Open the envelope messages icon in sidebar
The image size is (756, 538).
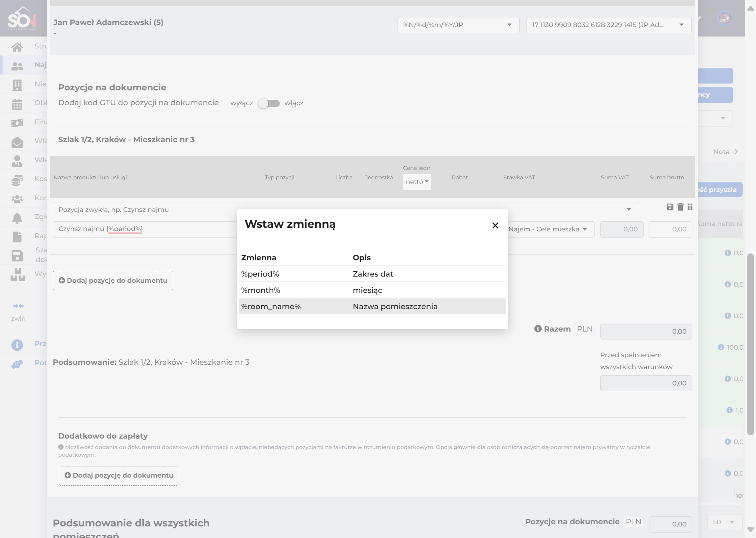17,142
